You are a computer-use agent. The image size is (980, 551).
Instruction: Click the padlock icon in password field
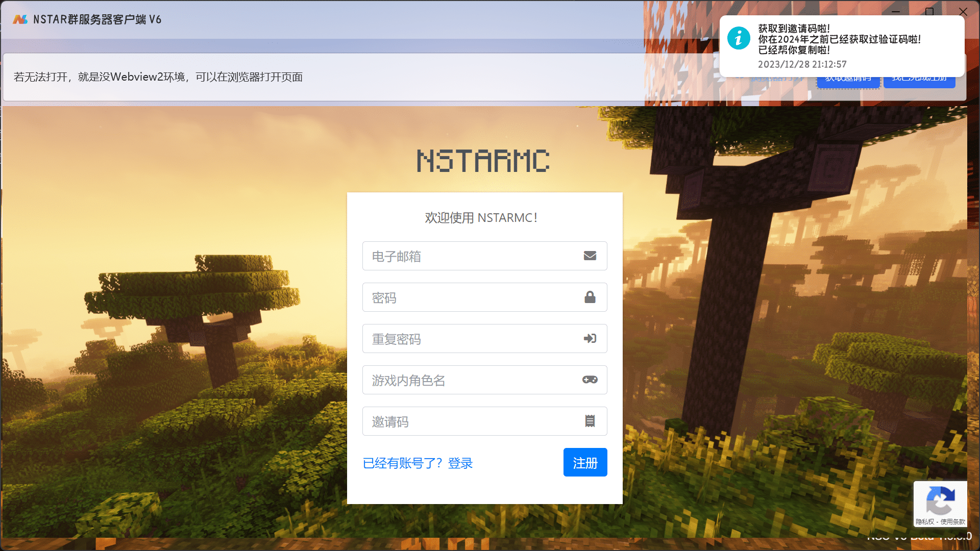coord(590,297)
